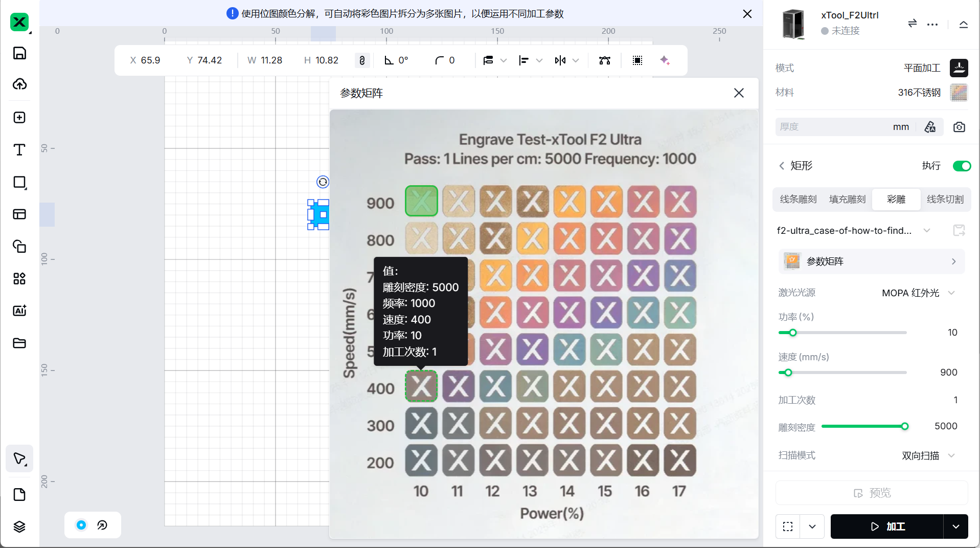Image resolution: width=980 pixels, height=548 pixels.
Task: Expand the 加工 button dropdown arrow
Action: point(955,527)
